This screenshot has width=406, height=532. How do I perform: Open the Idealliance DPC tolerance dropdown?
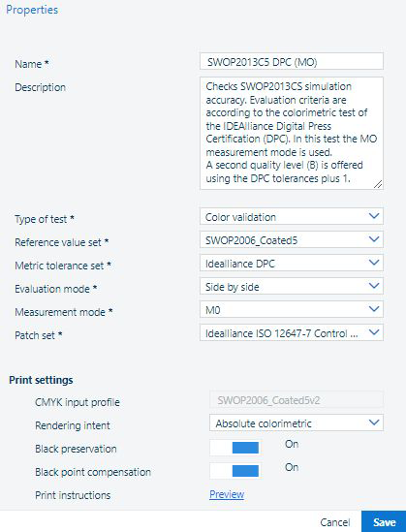[292, 263]
